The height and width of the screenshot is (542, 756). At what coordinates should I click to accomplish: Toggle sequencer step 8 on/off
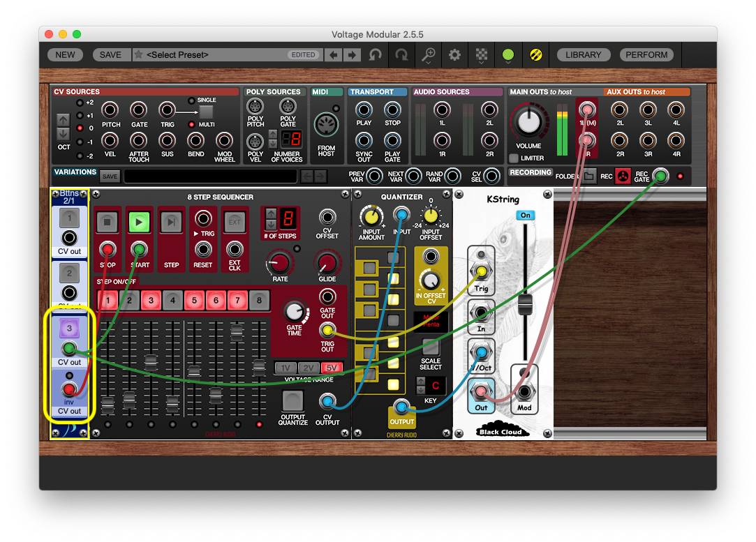[x=259, y=300]
